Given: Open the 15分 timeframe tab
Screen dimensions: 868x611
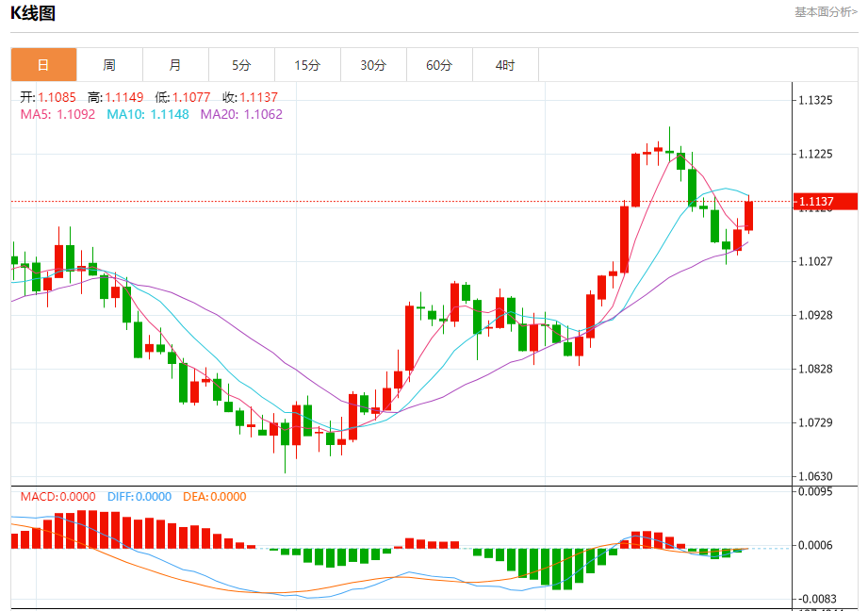Looking at the screenshot, I should click(307, 65).
